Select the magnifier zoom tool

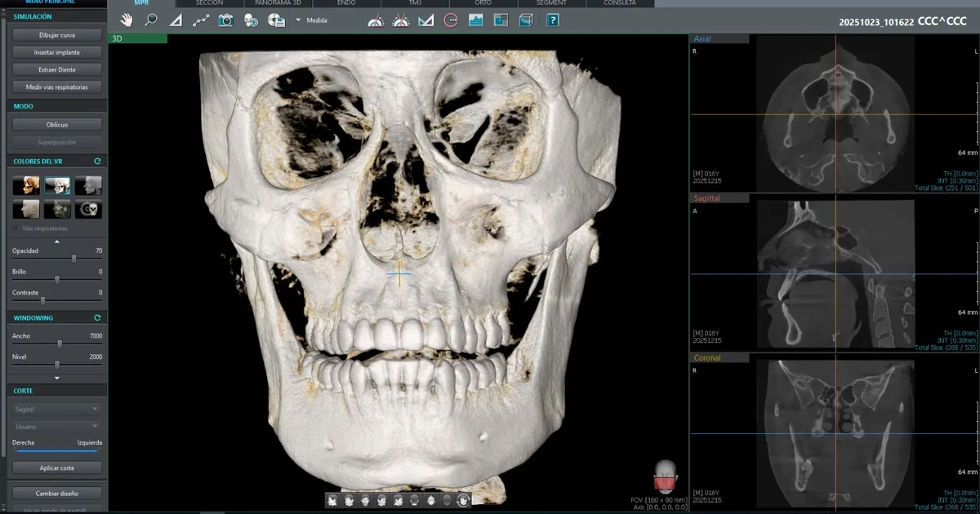point(151,20)
